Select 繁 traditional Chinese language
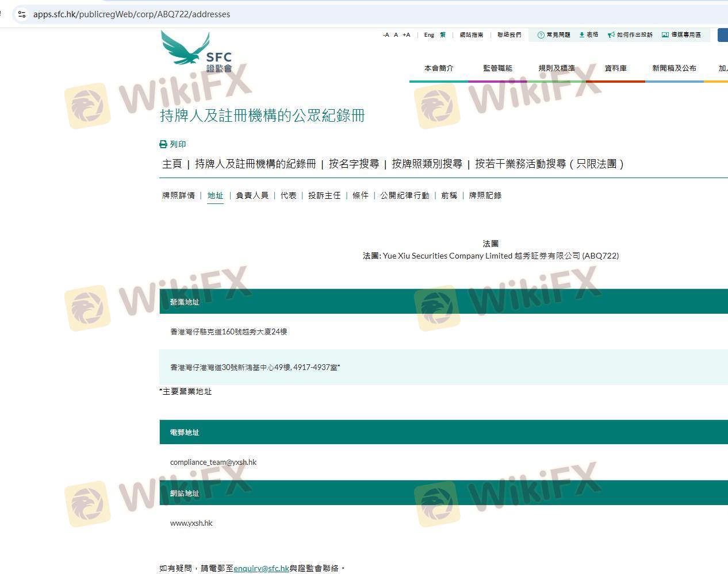The width and height of the screenshot is (728, 574). click(x=443, y=35)
